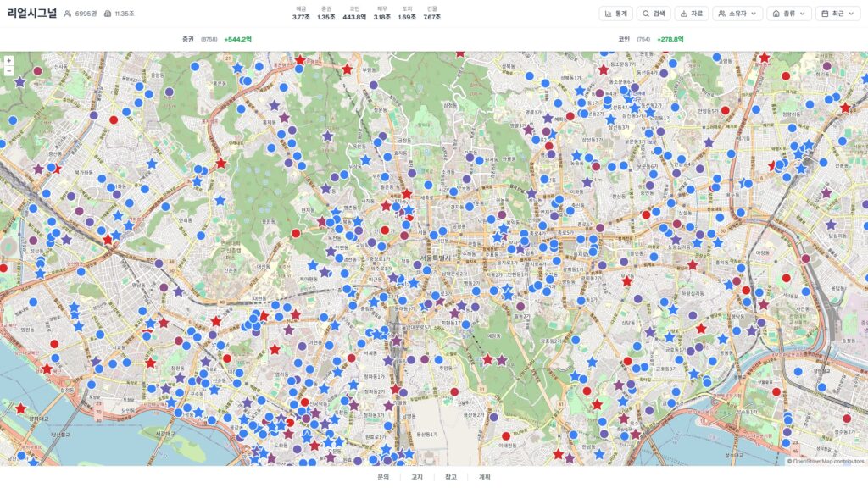The image size is (868, 488).
Task: Open the 계획 footer link
Action: tap(485, 477)
